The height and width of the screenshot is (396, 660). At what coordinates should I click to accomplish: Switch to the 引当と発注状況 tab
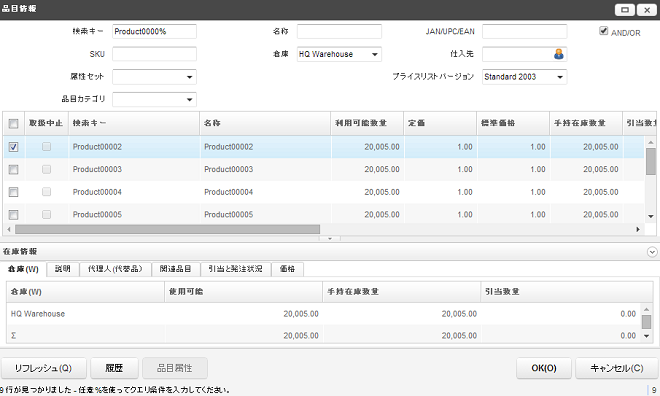[x=235, y=269]
